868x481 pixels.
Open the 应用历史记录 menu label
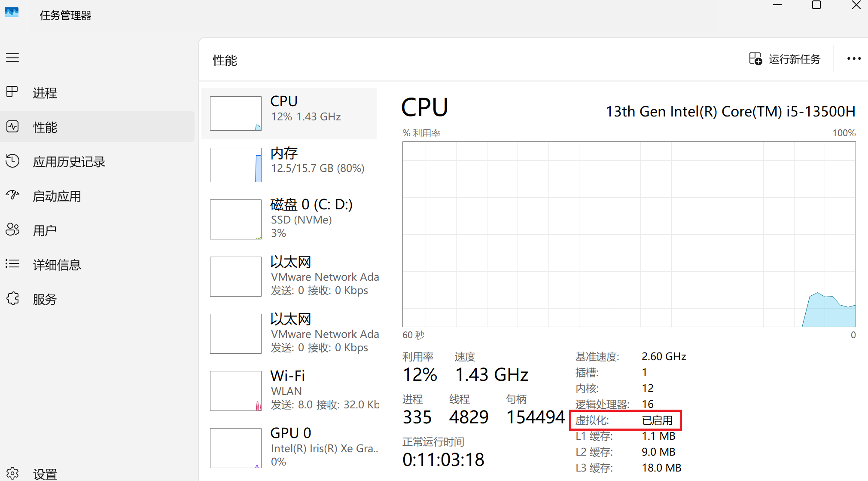(x=69, y=162)
